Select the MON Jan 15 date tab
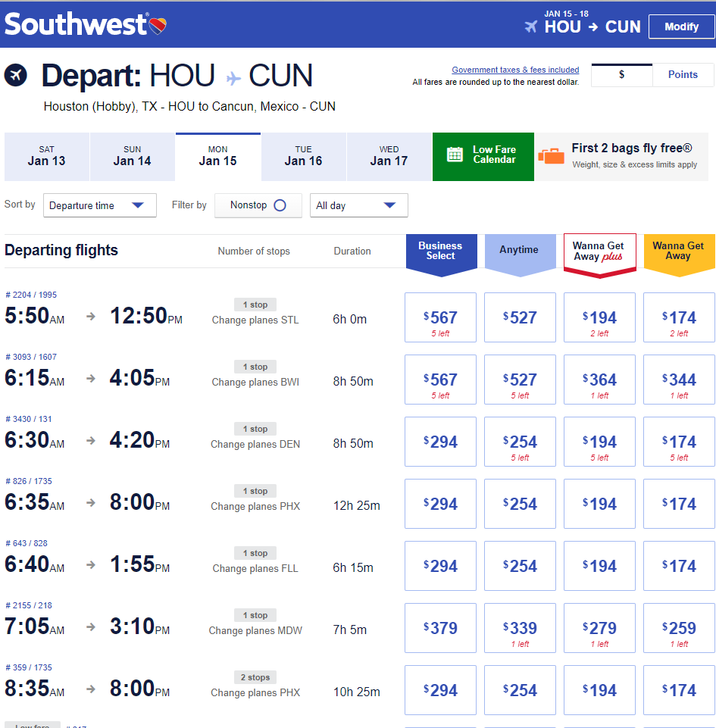This screenshot has width=716, height=728. [x=217, y=157]
